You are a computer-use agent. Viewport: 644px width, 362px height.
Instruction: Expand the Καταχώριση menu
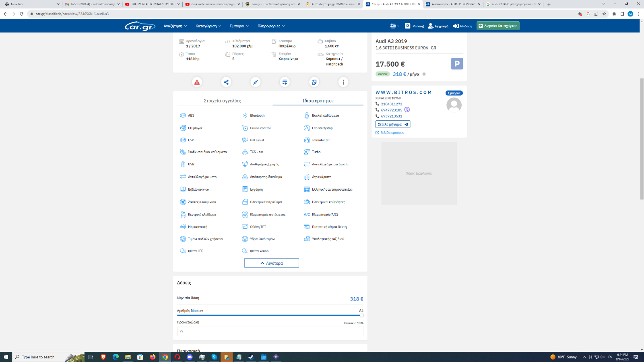point(208,26)
